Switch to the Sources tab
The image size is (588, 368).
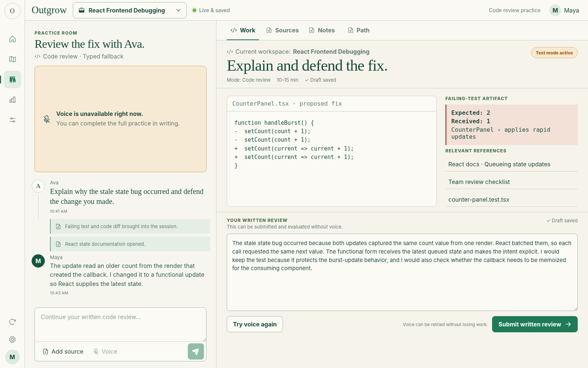(283, 30)
